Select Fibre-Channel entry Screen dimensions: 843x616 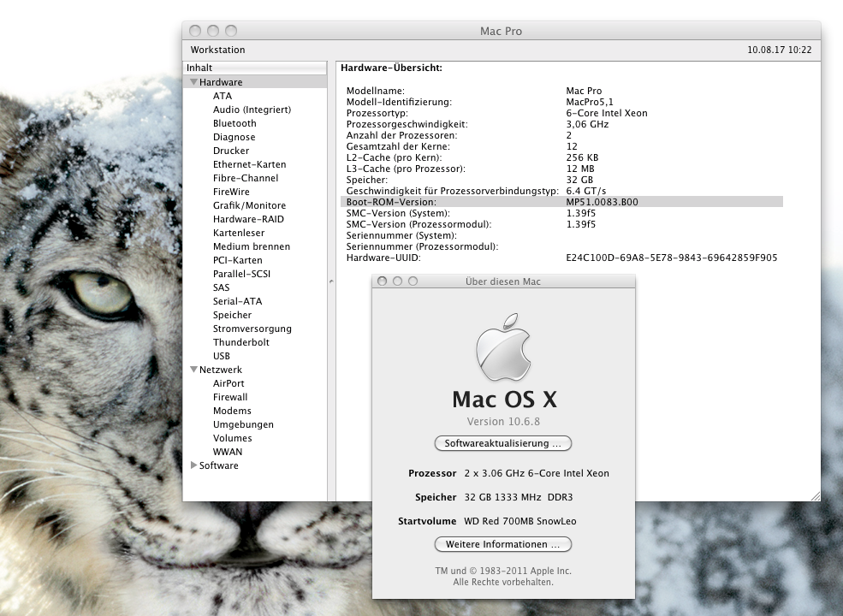click(246, 178)
